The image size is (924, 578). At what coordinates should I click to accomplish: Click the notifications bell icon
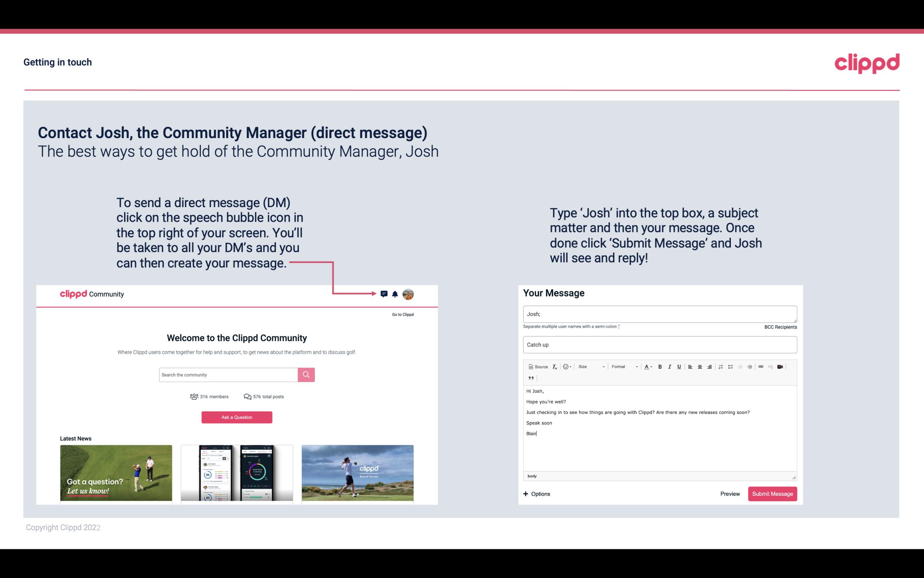point(395,294)
